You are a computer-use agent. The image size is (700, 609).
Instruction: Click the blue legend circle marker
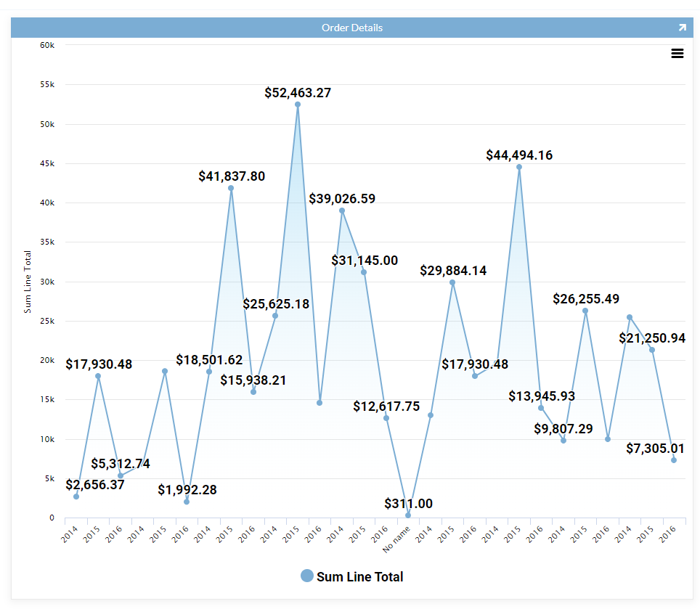coord(307,576)
